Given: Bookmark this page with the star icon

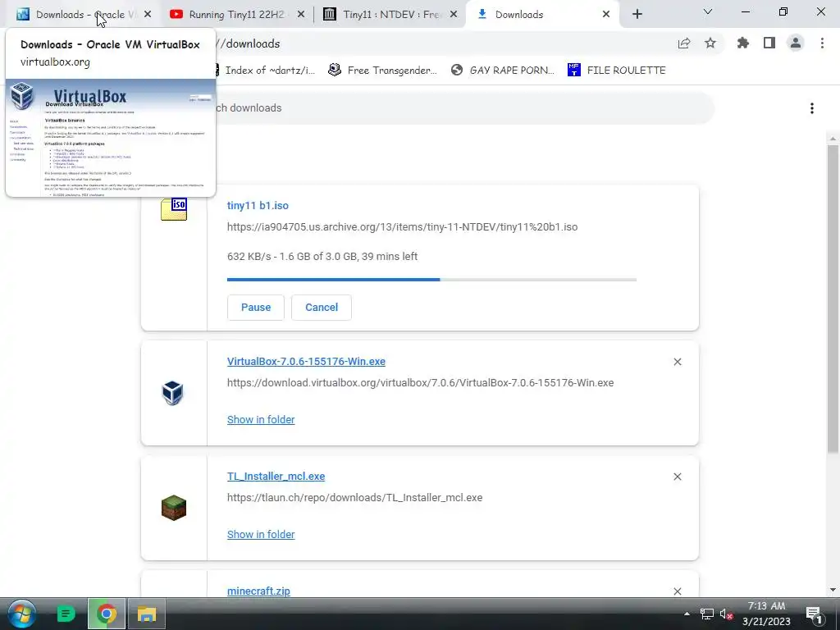Looking at the screenshot, I should click(710, 43).
